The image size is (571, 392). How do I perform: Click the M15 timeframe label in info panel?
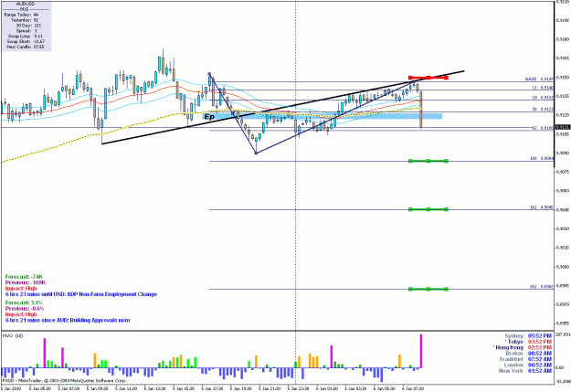click(26, 9)
